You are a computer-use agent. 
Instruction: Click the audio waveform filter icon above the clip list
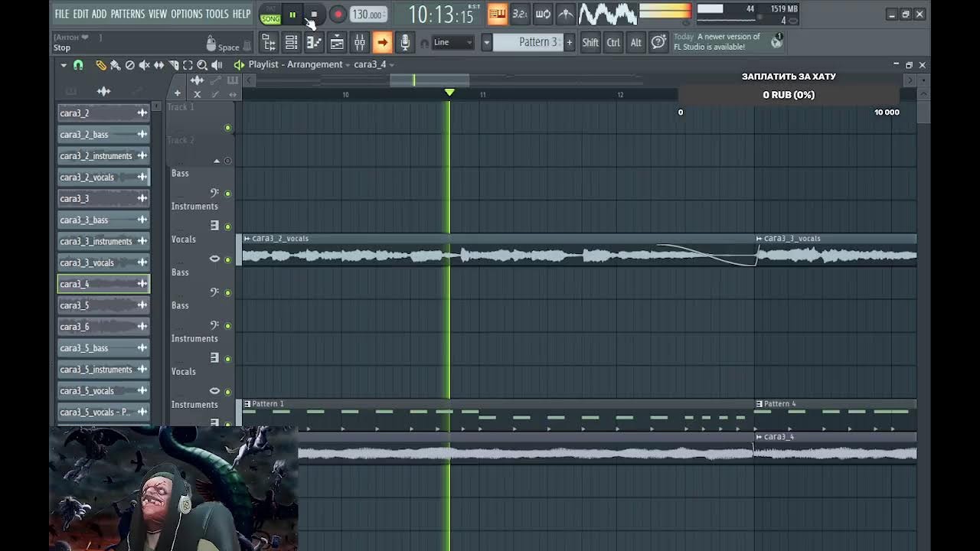point(103,92)
